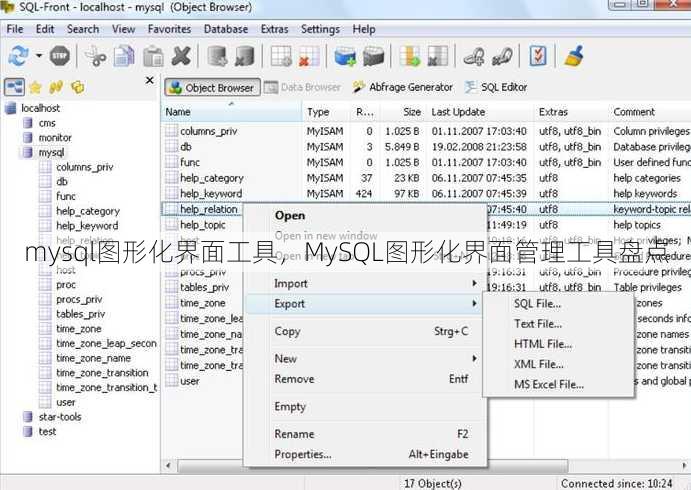691x490 pixels.
Task: Export as XML File...
Action: (558, 364)
